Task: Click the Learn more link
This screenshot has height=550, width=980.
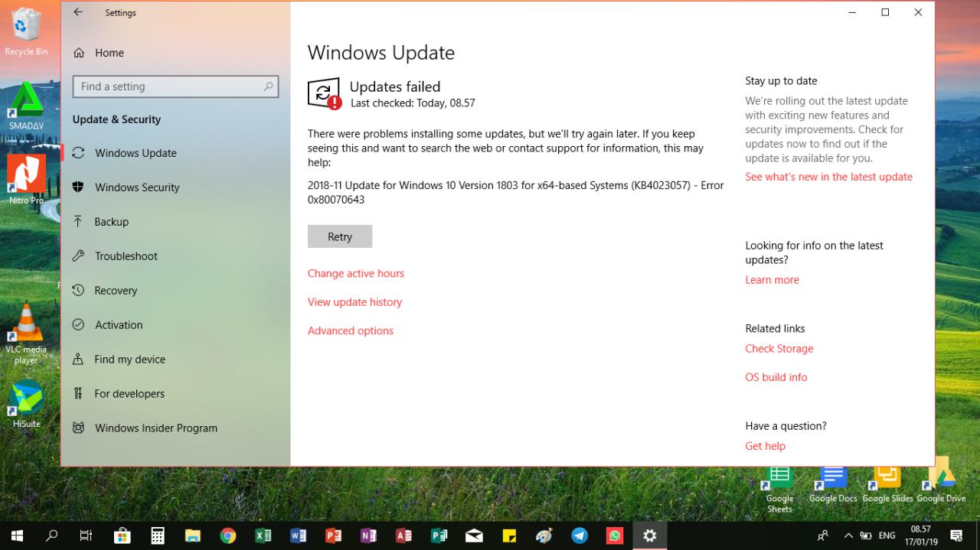Action: tap(773, 280)
